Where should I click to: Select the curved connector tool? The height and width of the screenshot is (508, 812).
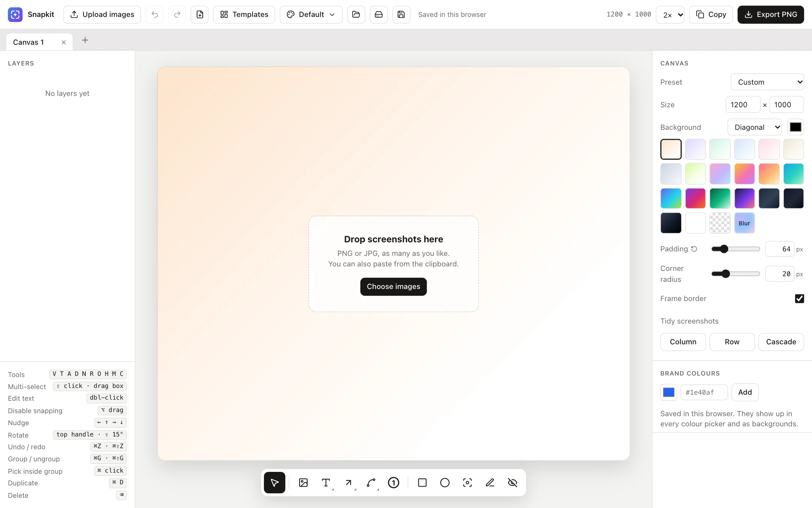[371, 482]
